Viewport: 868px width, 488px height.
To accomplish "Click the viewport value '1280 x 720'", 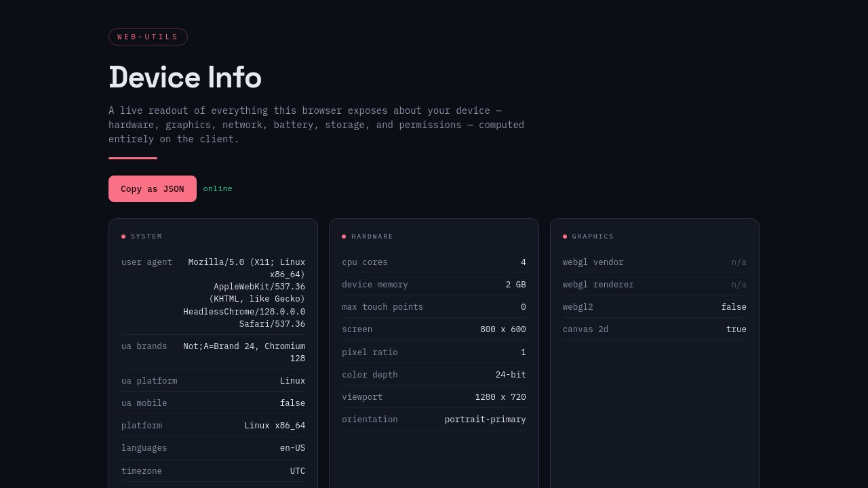I will (x=500, y=397).
